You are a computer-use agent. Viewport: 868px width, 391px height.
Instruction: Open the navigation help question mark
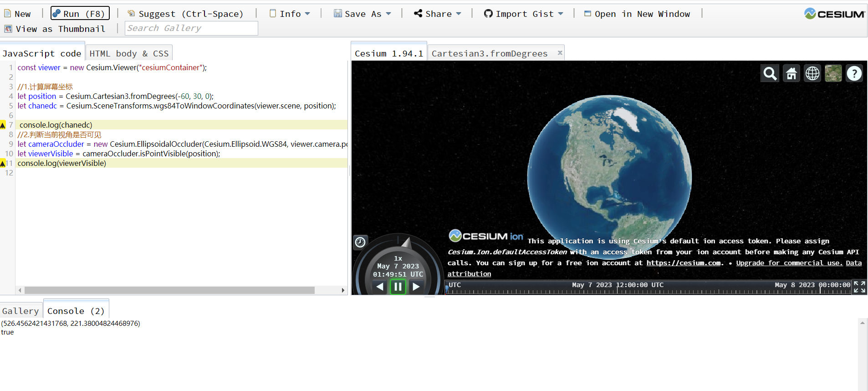[854, 73]
